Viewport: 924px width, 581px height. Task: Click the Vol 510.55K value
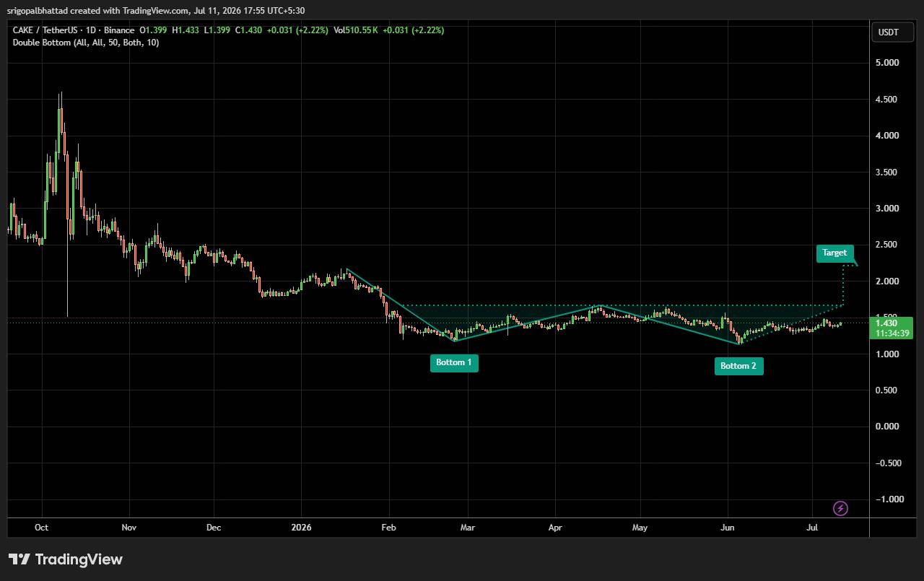pyautogui.click(x=356, y=30)
